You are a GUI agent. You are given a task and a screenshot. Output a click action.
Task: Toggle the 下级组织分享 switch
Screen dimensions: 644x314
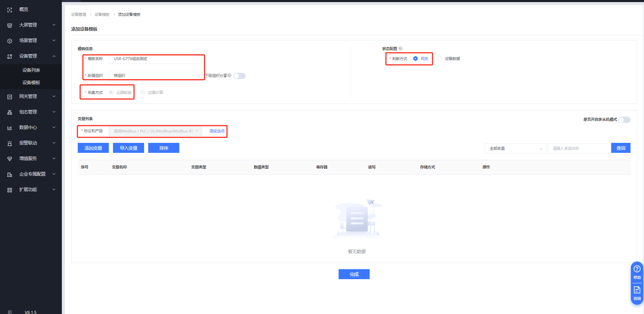[239, 76]
